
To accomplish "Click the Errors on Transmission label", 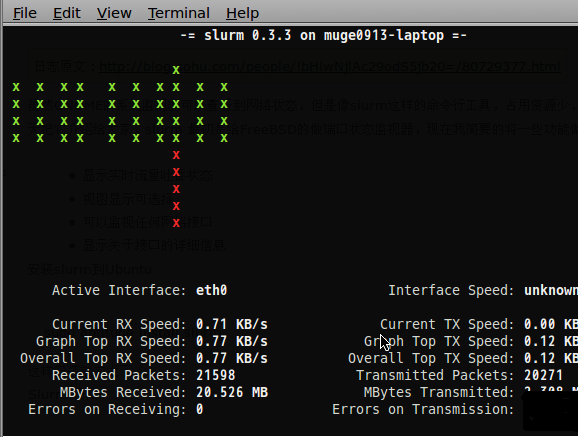I will coord(423,409).
